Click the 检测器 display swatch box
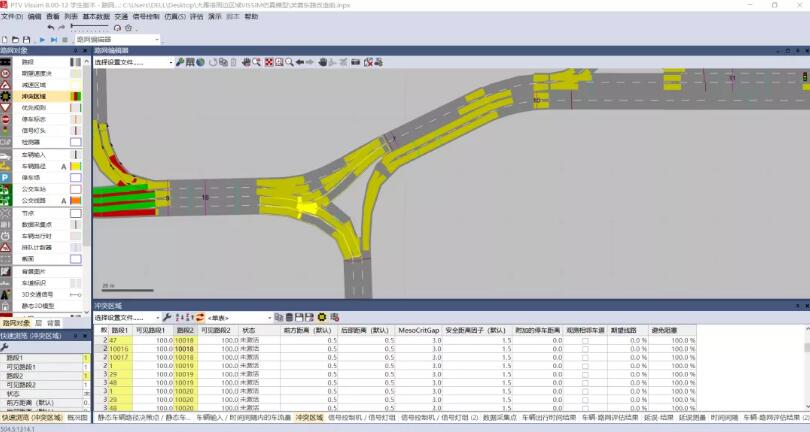The height and width of the screenshot is (432, 810). coord(75,142)
